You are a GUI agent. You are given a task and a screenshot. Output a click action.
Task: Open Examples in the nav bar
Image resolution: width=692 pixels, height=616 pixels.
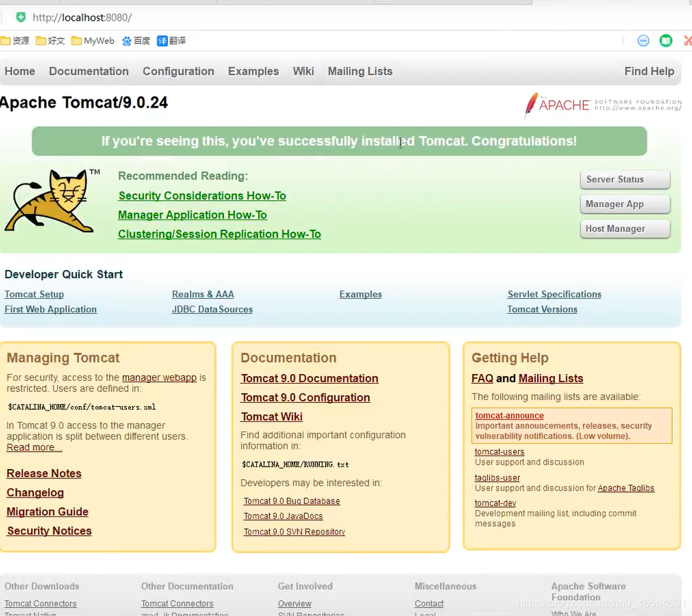[x=254, y=71]
